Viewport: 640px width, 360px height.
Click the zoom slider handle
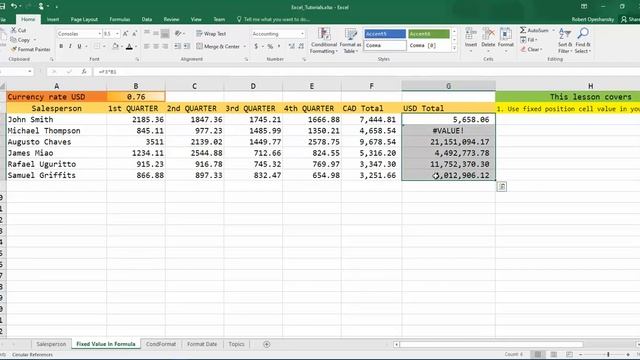pyautogui.click(x=608, y=354)
